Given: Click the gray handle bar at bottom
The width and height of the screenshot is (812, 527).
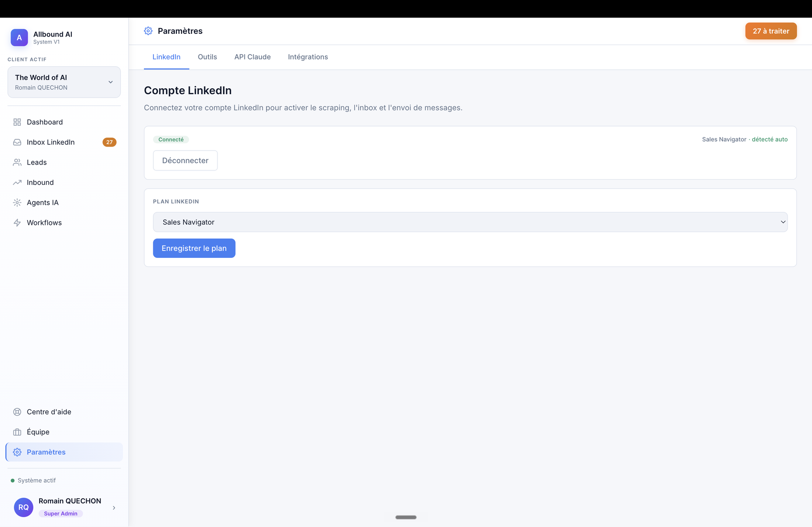Looking at the screenshot, I should pyautogui.click(x=406, y=517).
